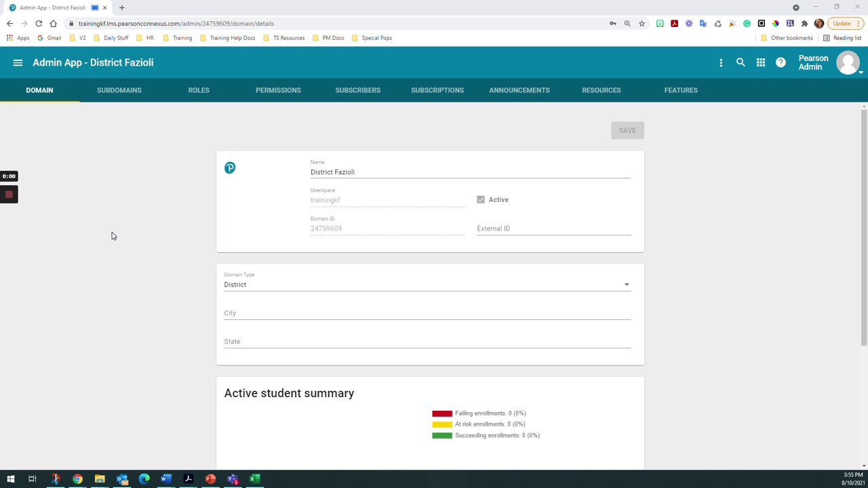The width and height of the screenshot is (868, 488).
Task: Open the hamburger navigation menu
Action: (x=18, y=62)
